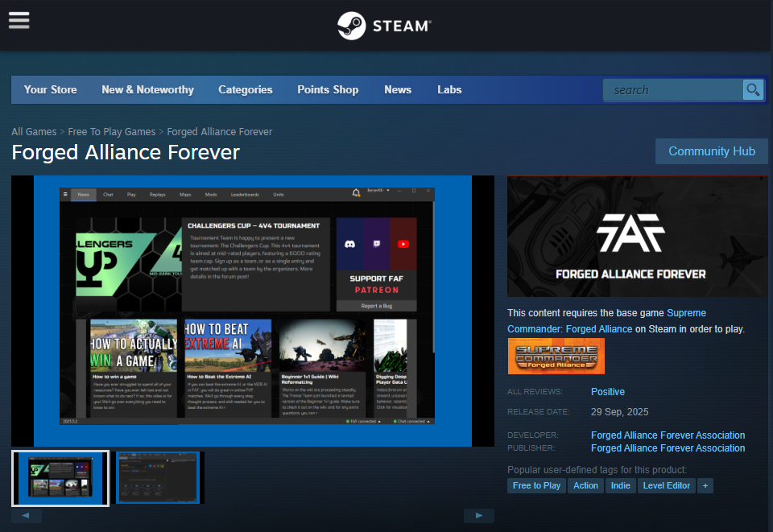Select the Action tag

click(585, 485)
